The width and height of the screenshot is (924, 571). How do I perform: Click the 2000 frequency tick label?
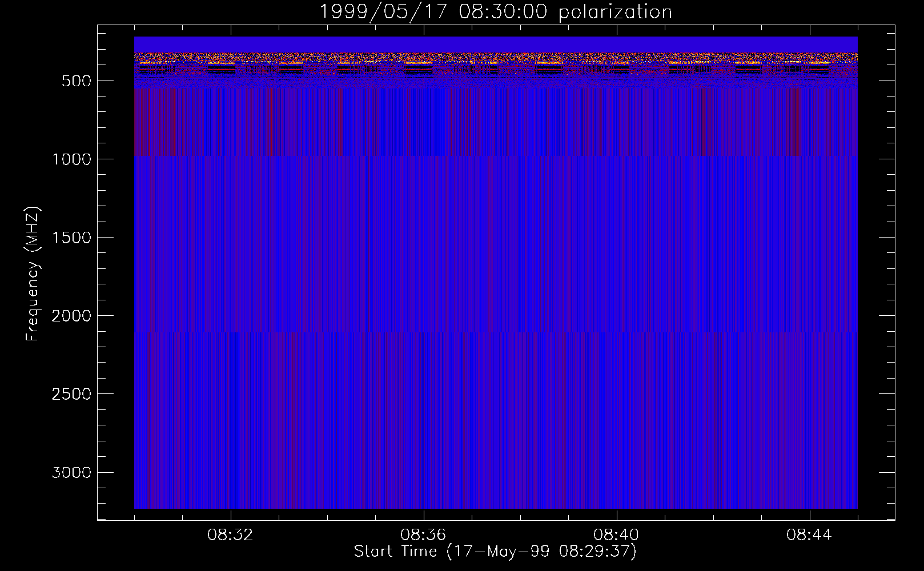(71, 316)
